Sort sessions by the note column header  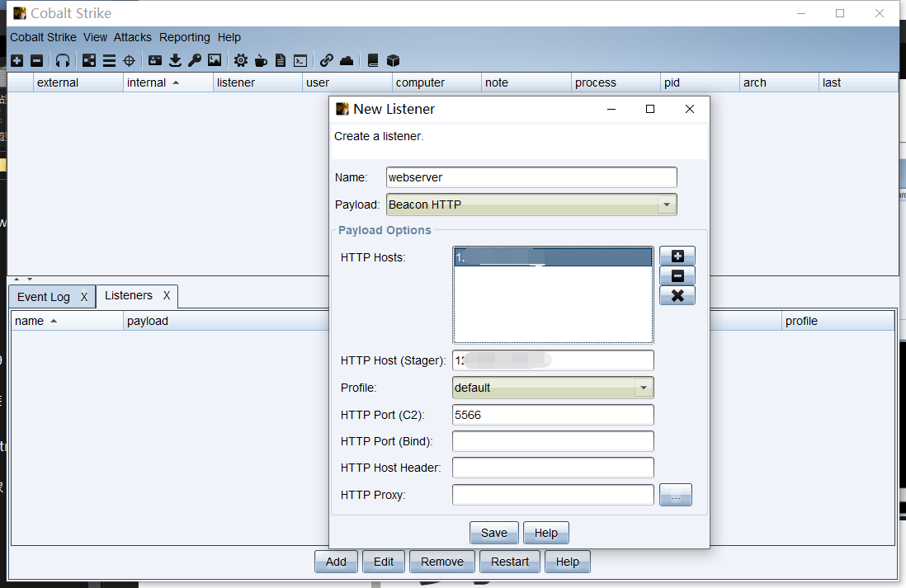[x=526, y=82]
